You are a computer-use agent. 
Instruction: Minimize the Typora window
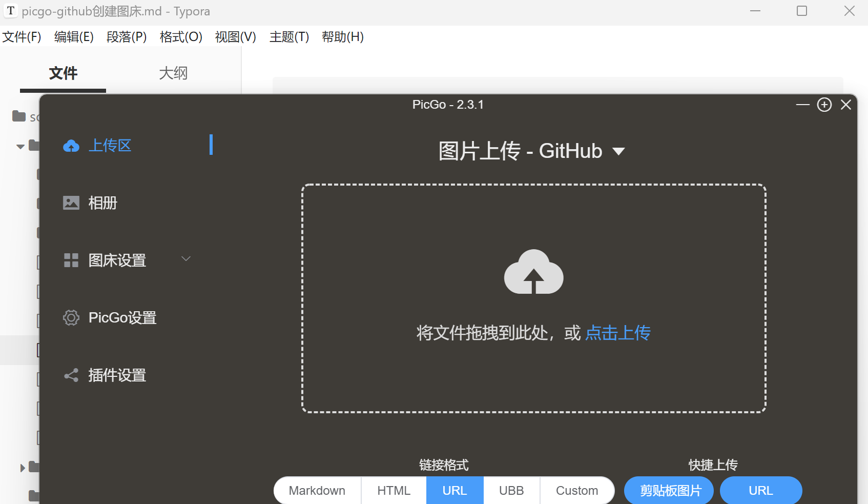point(755,11)
